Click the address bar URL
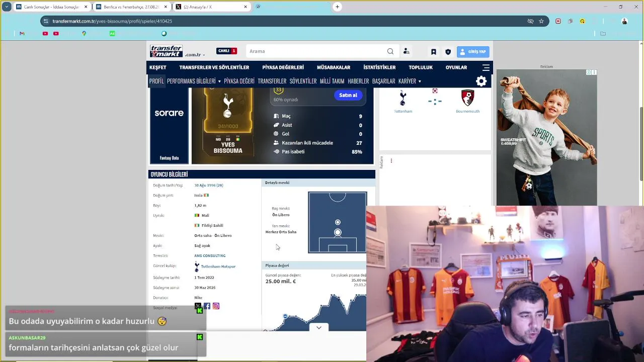The height and width of the screenshot is (362, 644). point(112,21)
